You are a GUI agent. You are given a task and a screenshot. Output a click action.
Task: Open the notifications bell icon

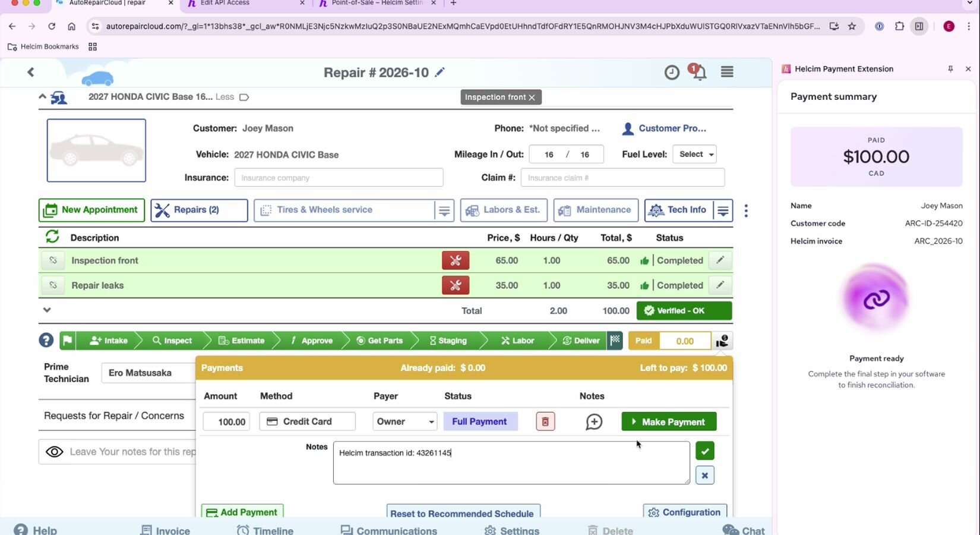point(700,73)
